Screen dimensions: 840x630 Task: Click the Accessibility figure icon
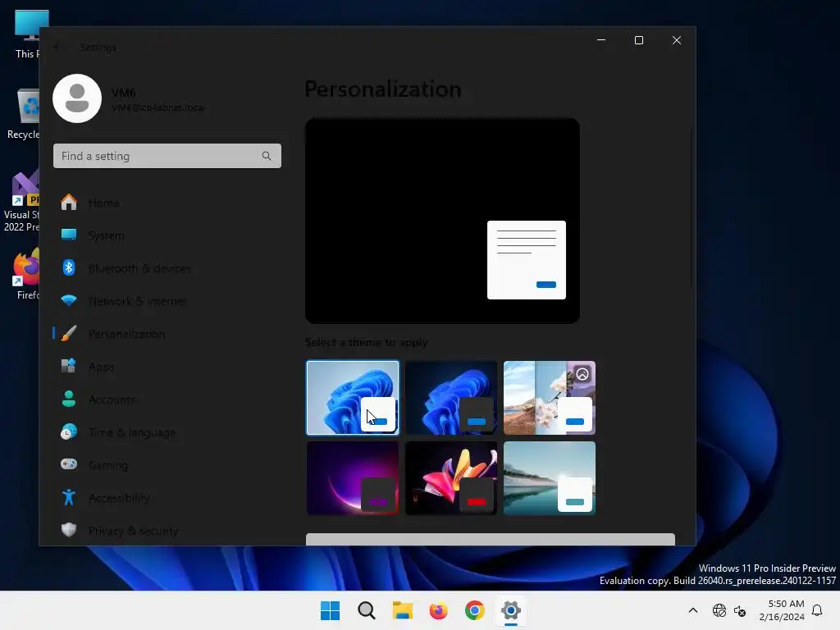(69, 497)
